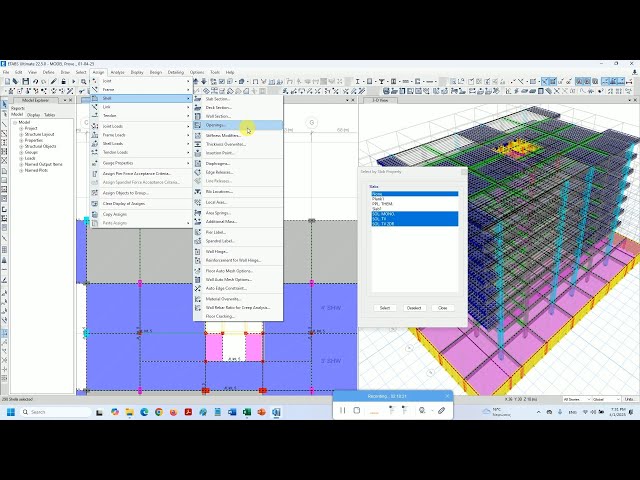Click Close button in slab property dialog
The height and width of the screenshot is (480, 640).
click(443, 308)
